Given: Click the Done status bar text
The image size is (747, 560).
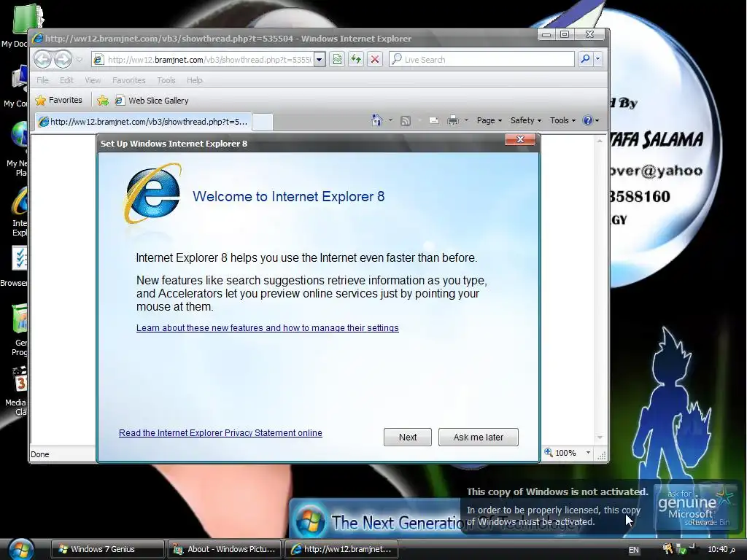Looking at the screenshot, I should (x=40, y=454).
